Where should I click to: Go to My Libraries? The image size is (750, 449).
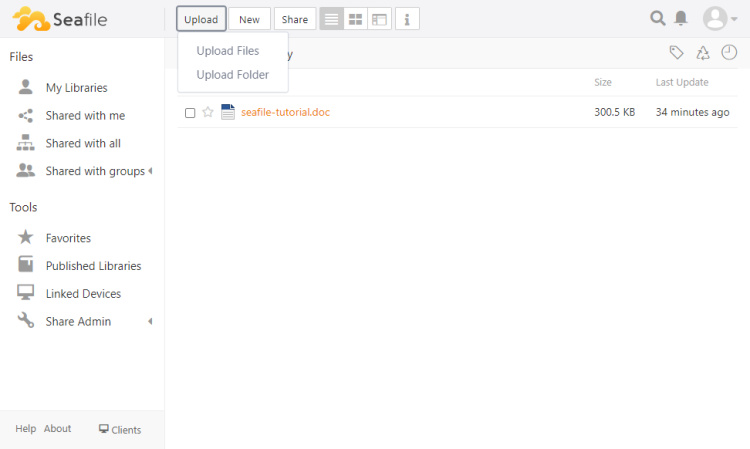[76, 88]
